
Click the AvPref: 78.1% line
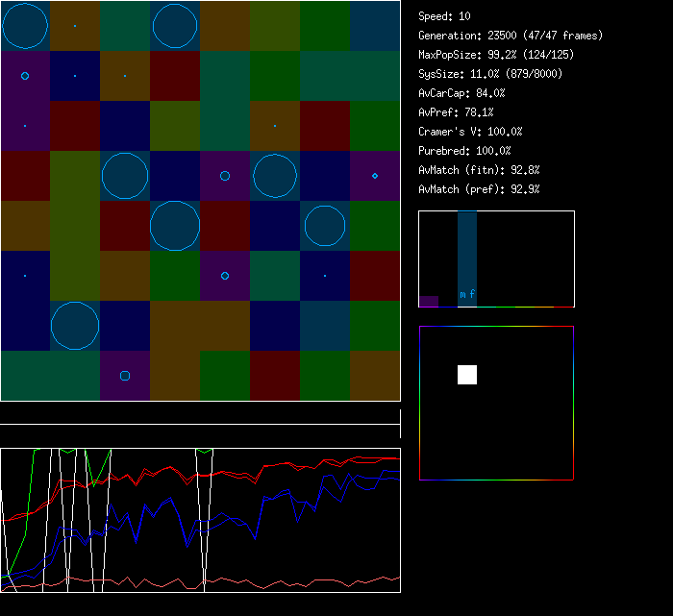456,112
